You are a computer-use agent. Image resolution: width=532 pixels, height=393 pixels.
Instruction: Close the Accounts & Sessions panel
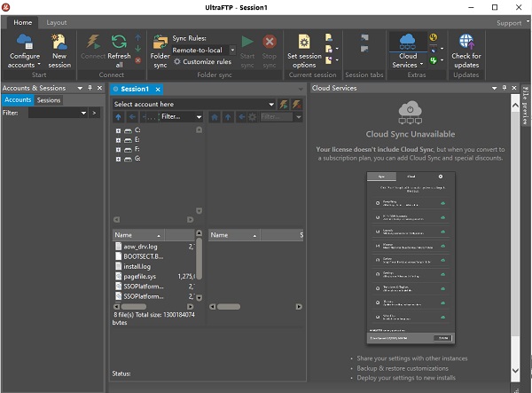pos(99,88)
